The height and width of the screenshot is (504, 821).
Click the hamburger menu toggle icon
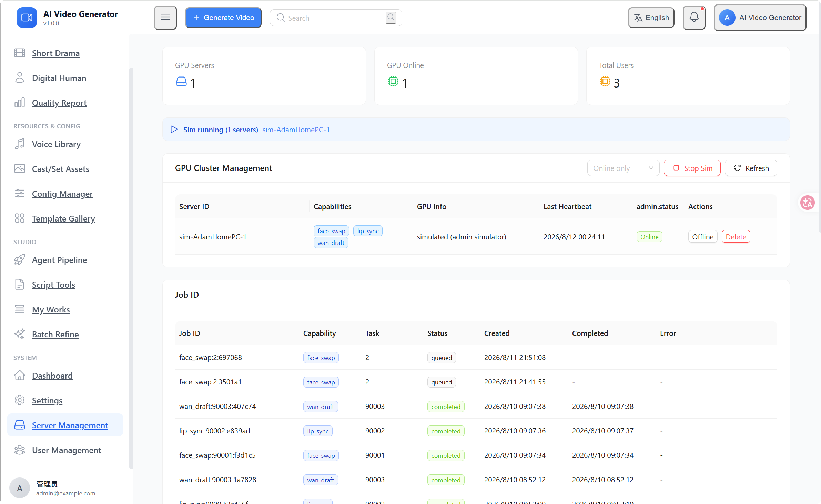pos(165,18)
